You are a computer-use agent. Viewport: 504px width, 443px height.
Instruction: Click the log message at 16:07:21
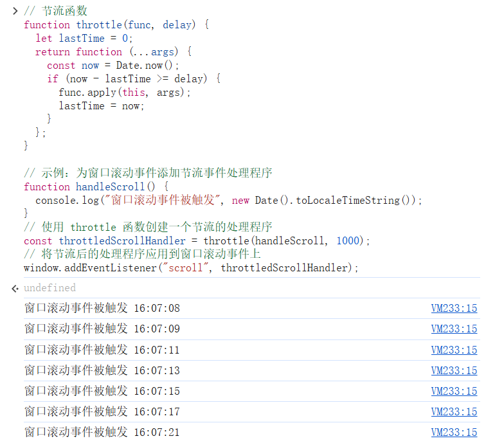(x=102, y=432)
